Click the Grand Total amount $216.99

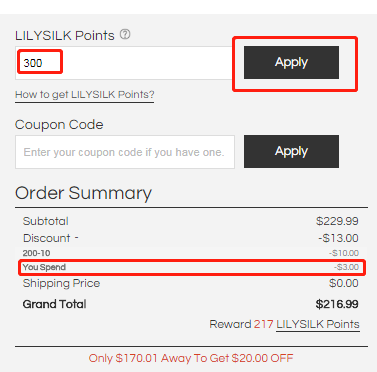[337, 304]
